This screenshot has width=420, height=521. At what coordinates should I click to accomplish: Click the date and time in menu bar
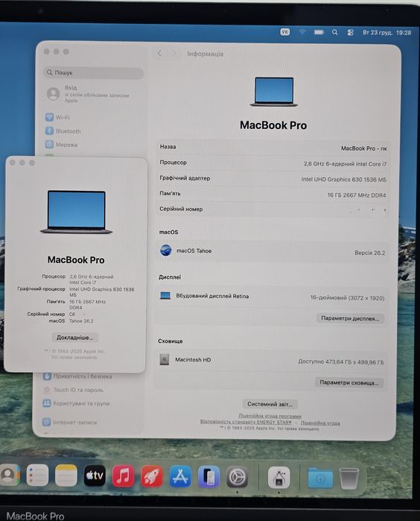point(386,33)
